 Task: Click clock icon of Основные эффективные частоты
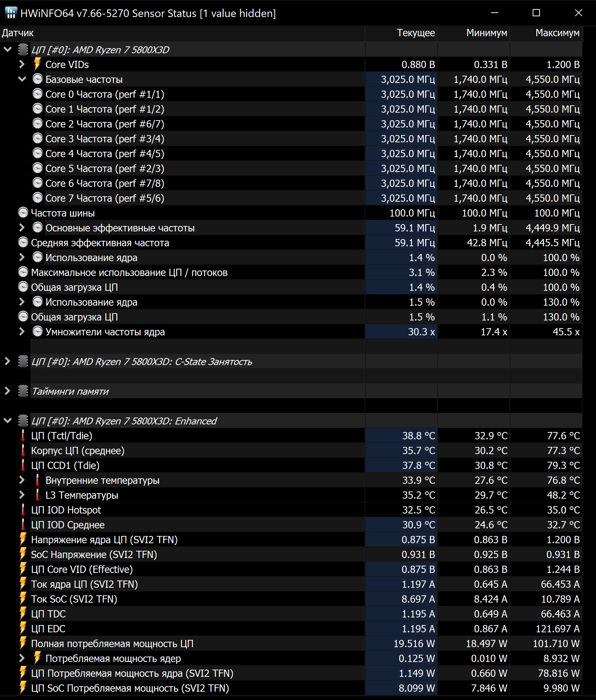click(x=37, y=227)
